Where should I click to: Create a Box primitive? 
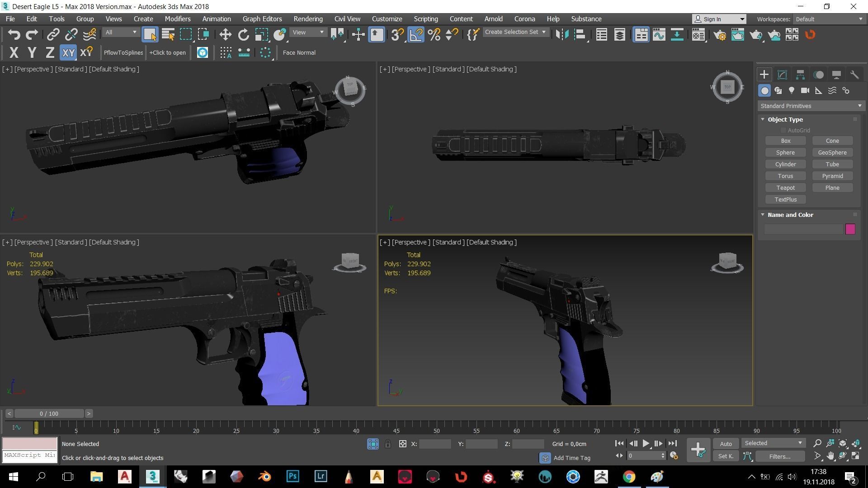click(785, 141)
